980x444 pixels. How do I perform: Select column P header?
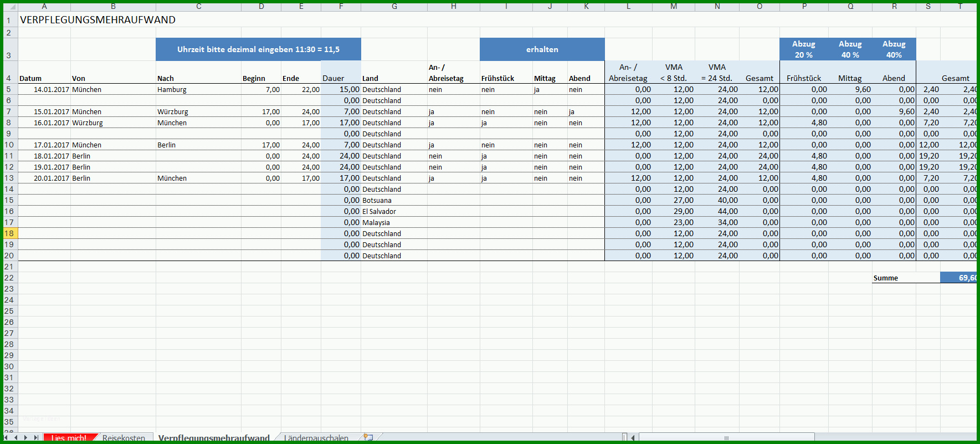[804, 7]
